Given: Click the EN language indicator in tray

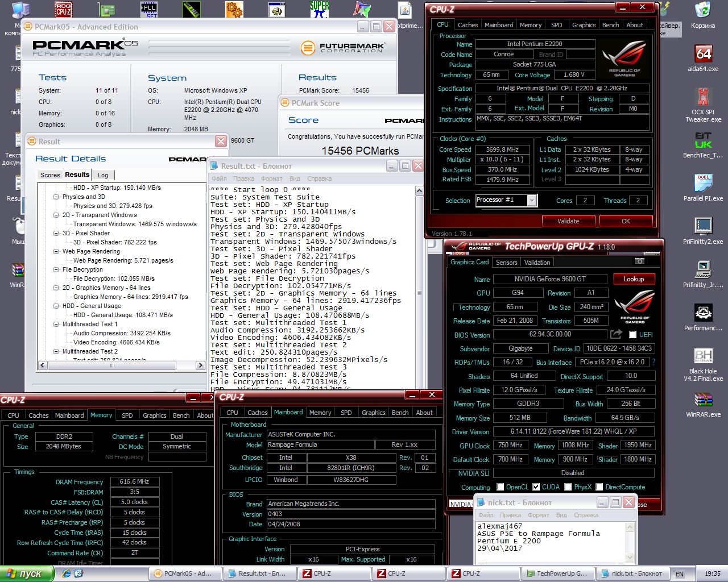Looking at the screenshot, I should click(x=680, y=574).
